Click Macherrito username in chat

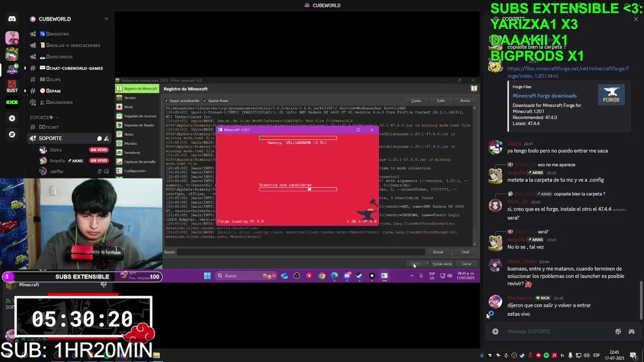pos(520,298)
